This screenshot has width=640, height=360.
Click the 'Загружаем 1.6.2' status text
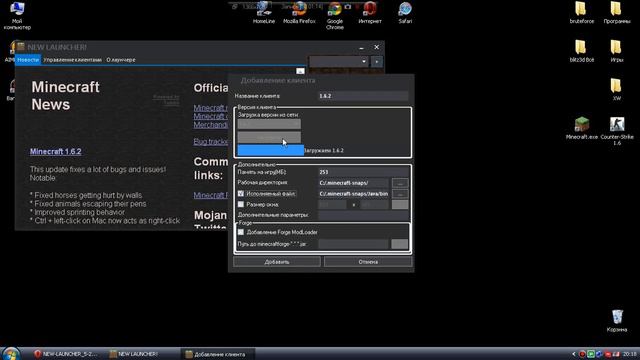[324, 150]
